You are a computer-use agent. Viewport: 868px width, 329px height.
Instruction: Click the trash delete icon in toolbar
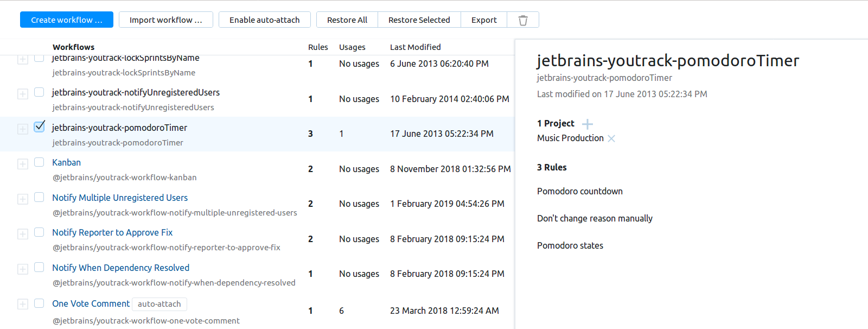coord(523,20)
